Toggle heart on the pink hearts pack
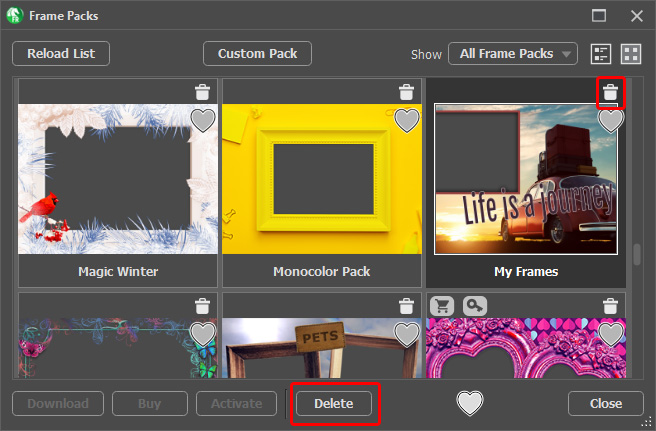The height and width of the screenshot is (431, 656). click(x=611, y=334)
